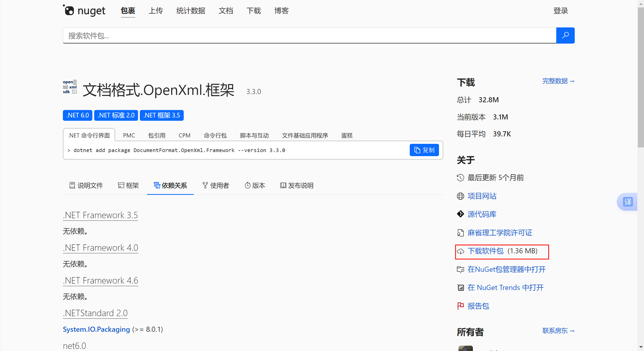The image size is (644, 351).
Task: Click the 联系房东 link
Action: 558,331
